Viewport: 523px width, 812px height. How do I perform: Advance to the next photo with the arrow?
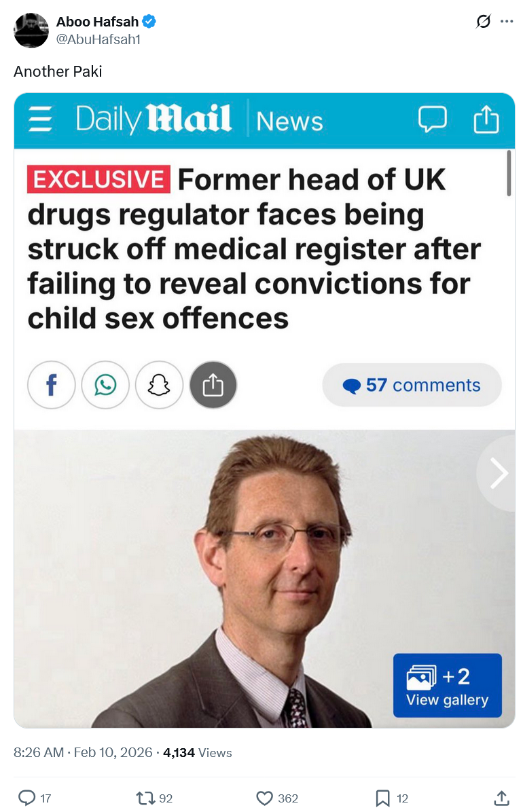498,473
